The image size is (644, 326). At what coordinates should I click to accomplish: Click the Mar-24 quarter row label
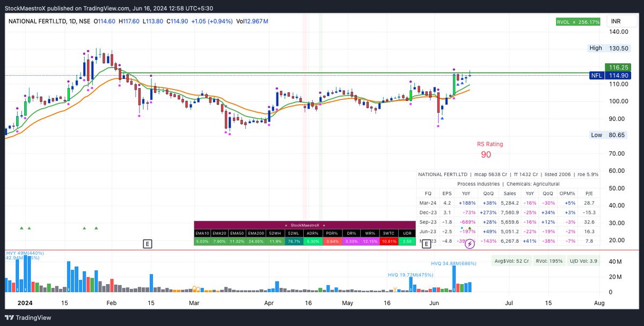[428, 203]
